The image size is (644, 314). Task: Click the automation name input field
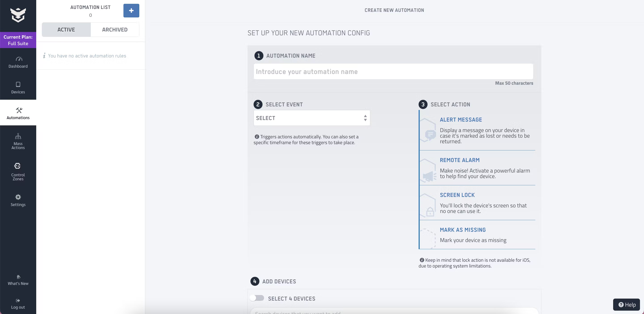393,72
